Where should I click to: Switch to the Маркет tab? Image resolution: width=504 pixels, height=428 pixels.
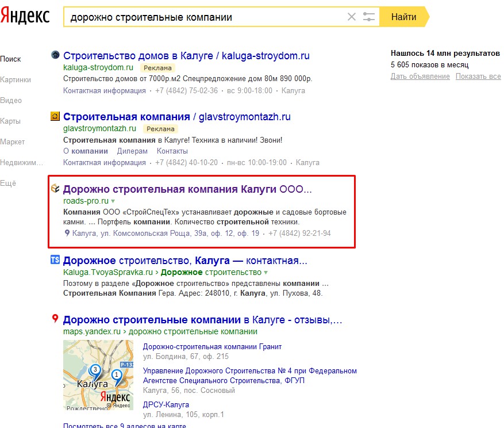pyautogui.click(x=13, y=142)
